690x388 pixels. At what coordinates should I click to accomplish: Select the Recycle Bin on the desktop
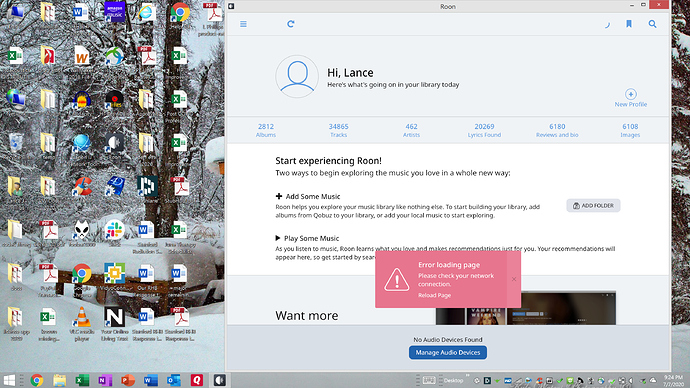tap(16, 143)
